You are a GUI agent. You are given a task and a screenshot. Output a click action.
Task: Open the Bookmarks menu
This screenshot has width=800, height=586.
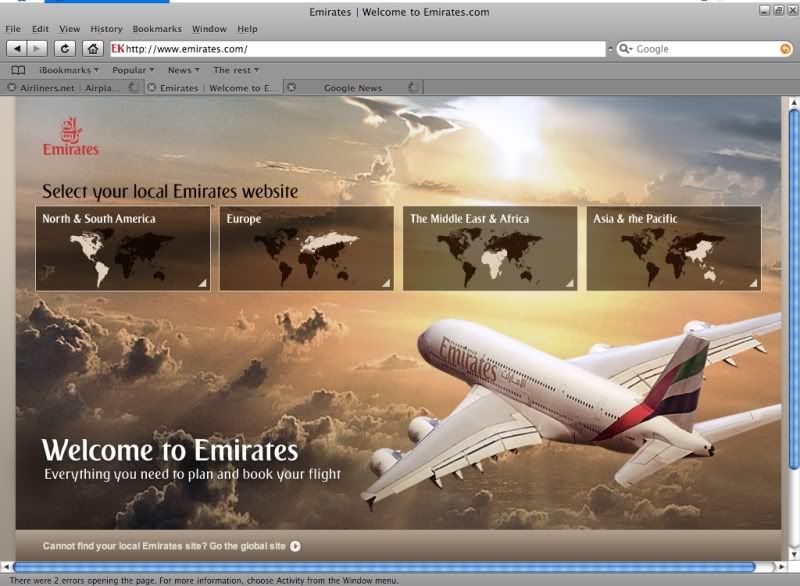click(157, 29)
